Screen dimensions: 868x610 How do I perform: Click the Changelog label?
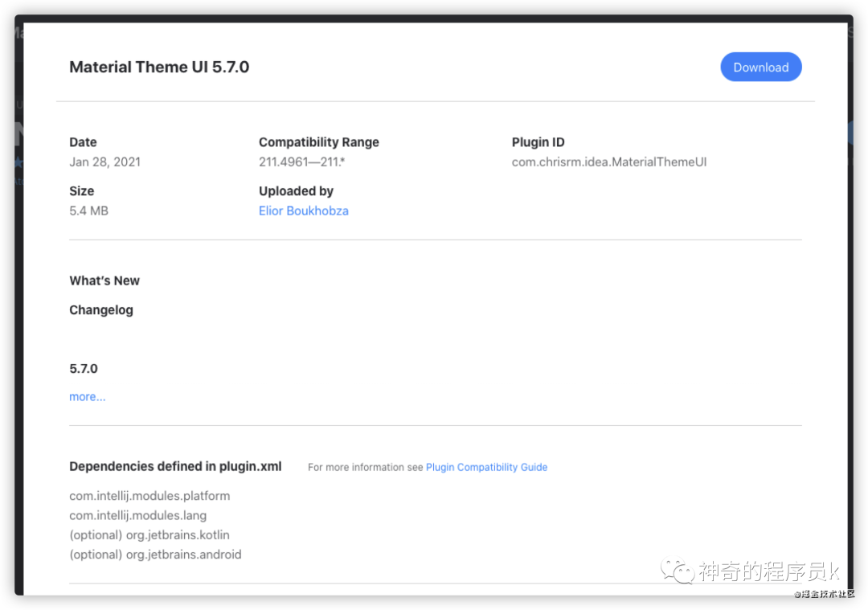[101, 309]
